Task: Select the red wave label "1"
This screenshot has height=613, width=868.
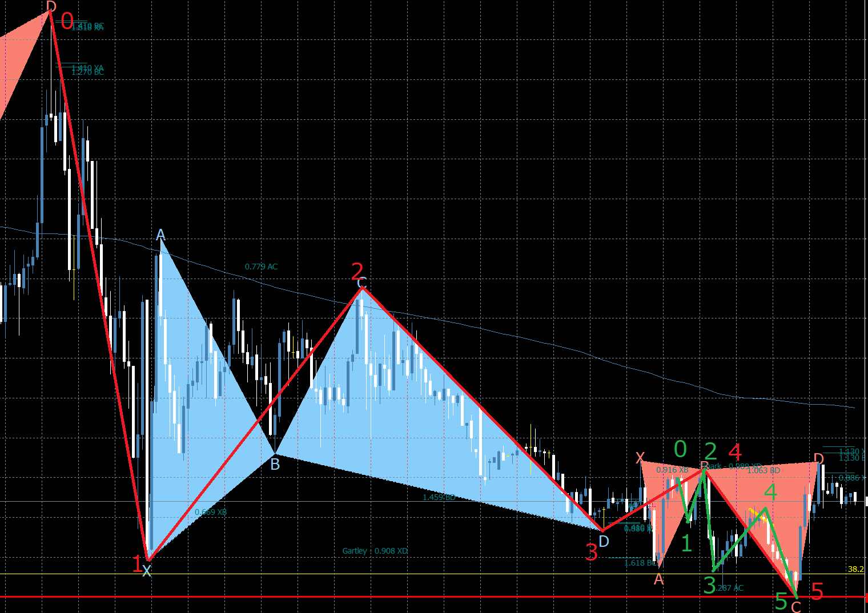Action: coord(137,564)
